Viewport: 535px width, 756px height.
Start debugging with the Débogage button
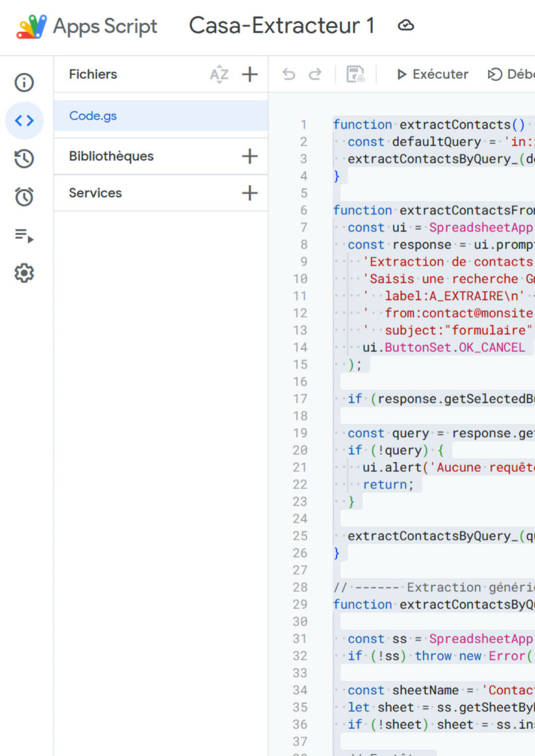click(511, 74)
